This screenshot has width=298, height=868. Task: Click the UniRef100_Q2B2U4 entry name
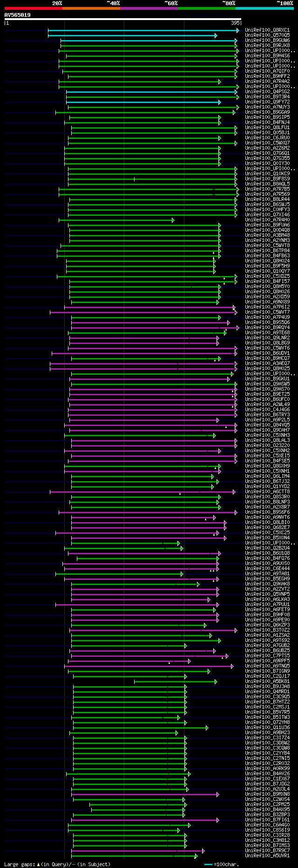click(267, 548)
